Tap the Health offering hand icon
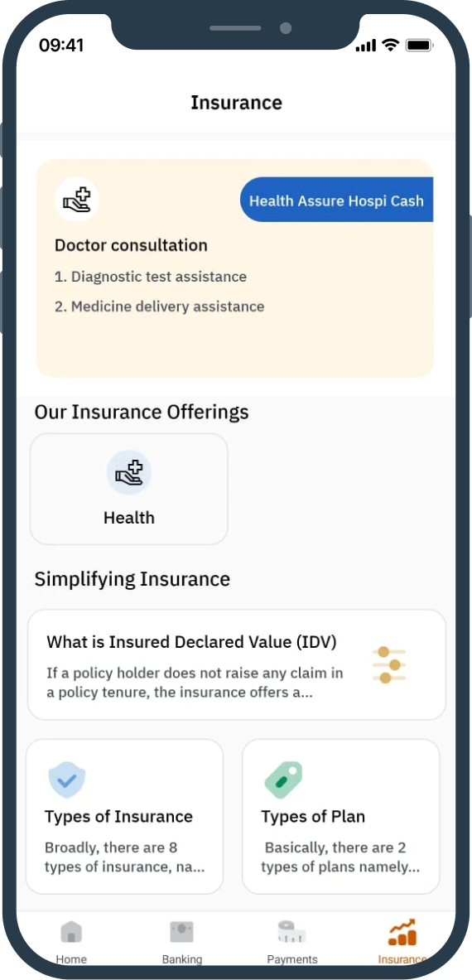 (128, 472)
